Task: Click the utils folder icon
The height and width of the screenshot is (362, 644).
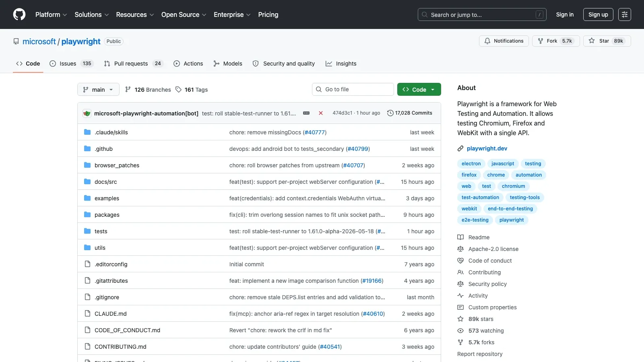Action: click(x=87, y=248)
